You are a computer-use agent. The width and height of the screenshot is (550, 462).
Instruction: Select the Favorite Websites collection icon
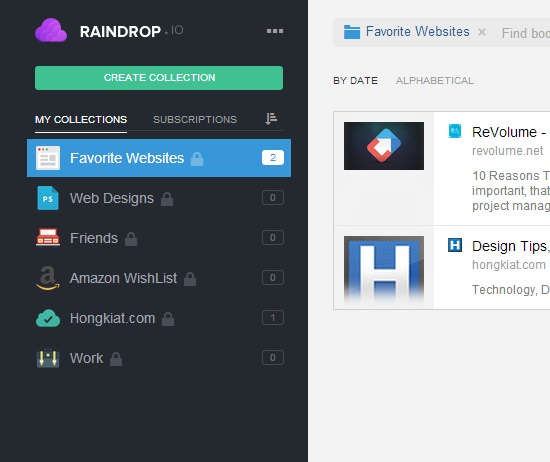(48, 158)
